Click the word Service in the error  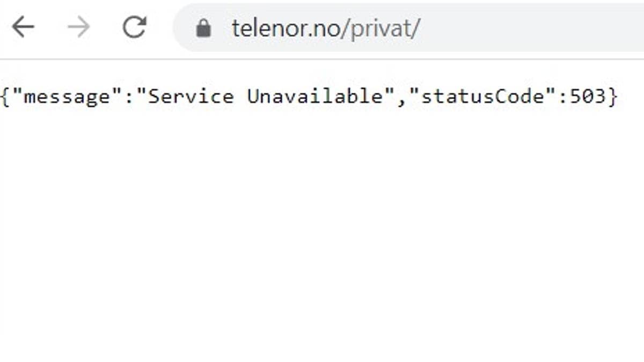pos(191,97)
